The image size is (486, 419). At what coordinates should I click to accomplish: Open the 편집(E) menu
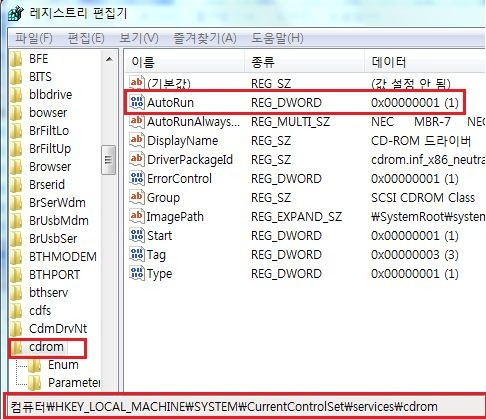(x=86, y=38)
